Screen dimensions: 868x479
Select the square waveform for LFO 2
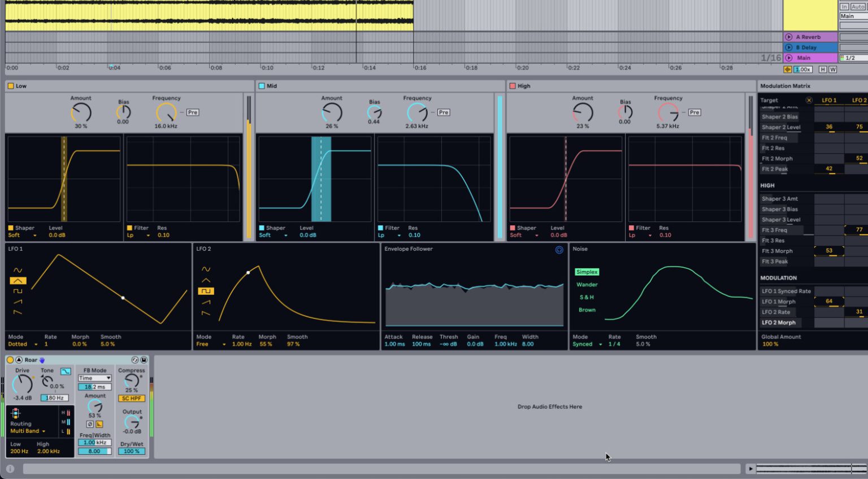point(206,291)
